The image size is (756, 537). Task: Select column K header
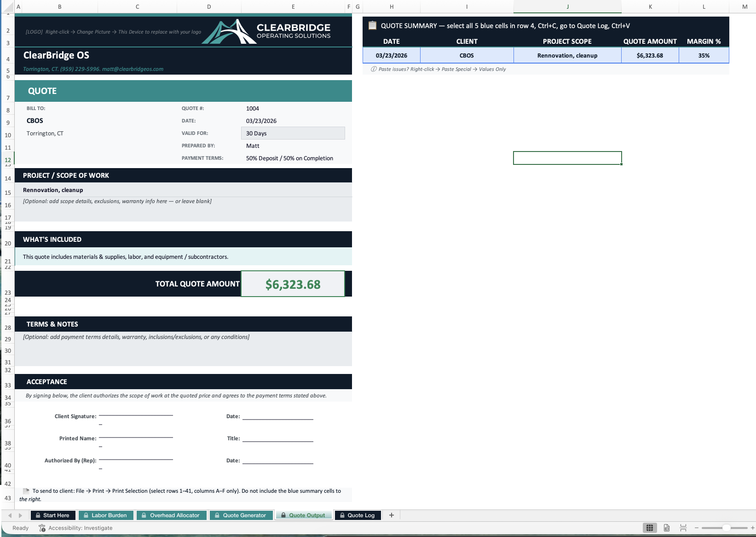650,6
